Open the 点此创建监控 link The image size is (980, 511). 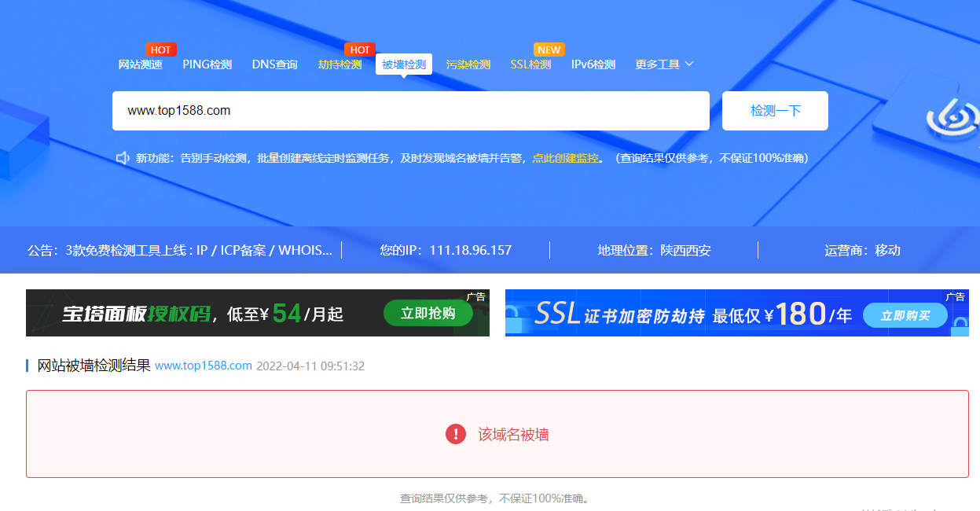click(566, 158)
